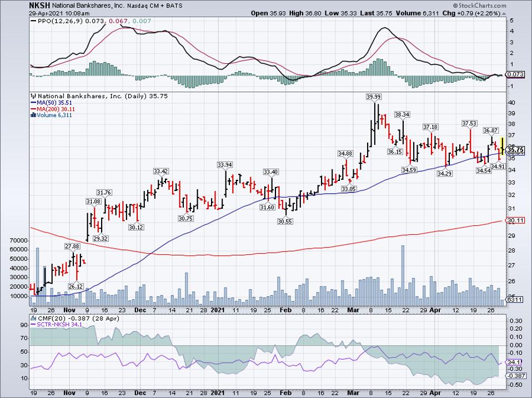
Task: Click the 30.75 low price label
Action: [185, 218]
